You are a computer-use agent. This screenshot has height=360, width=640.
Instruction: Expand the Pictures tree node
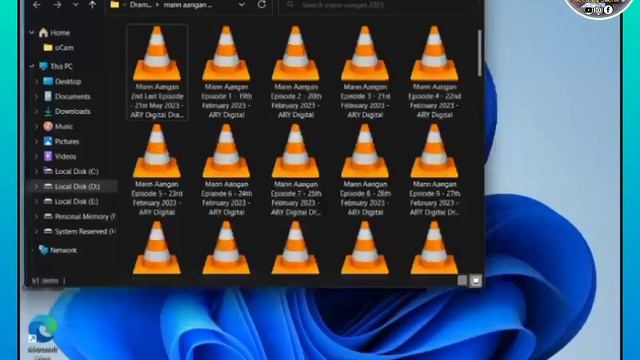36,142
